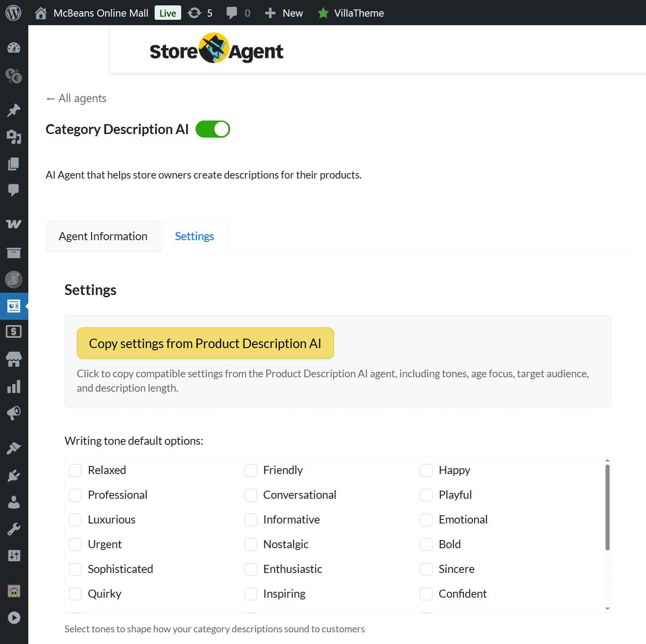
Task: Open the Dashboard sidebar icon
Action: click(x=14, y=48)
